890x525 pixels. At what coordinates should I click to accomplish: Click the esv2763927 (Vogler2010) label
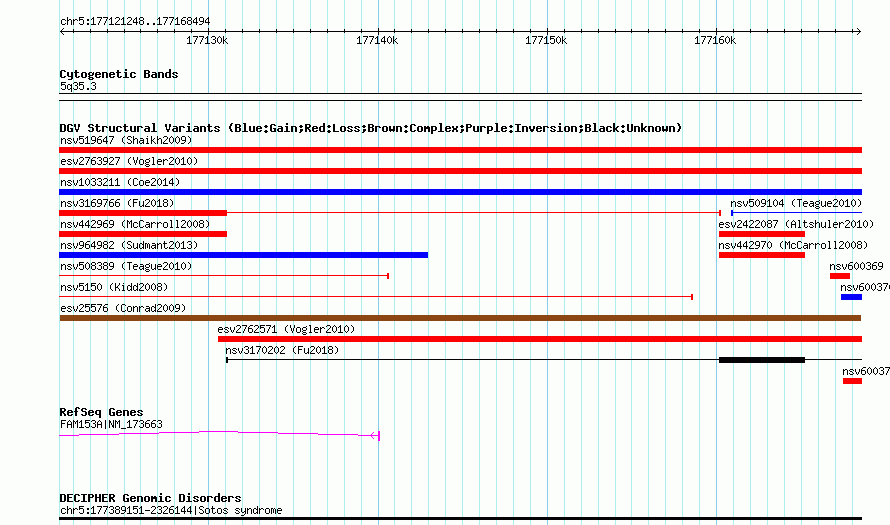[129, 161]
